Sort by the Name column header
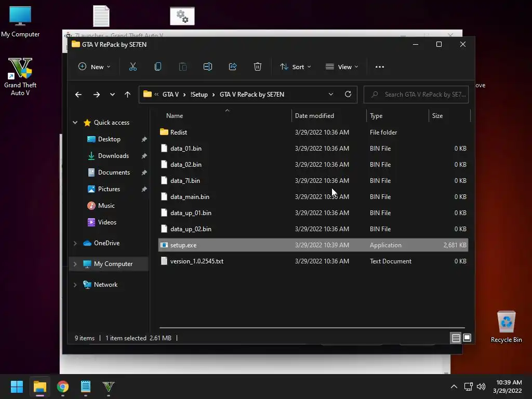 [x=225, y=116]
